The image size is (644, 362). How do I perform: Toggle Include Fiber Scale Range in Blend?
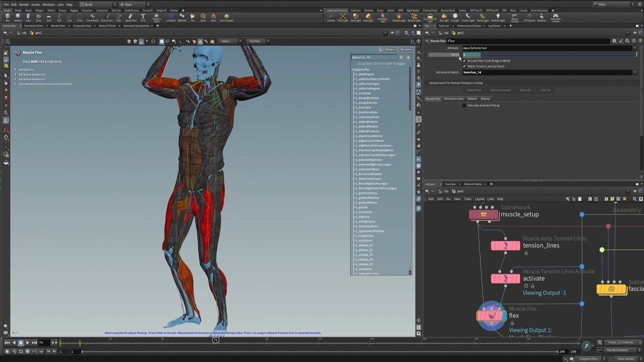tap(464, 61)
